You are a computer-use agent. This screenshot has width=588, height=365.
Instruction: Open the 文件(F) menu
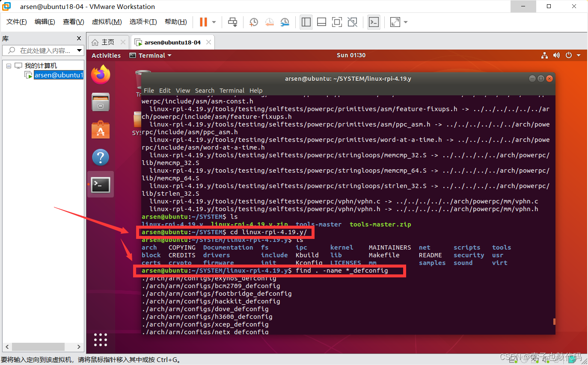[x=17, y=22]
